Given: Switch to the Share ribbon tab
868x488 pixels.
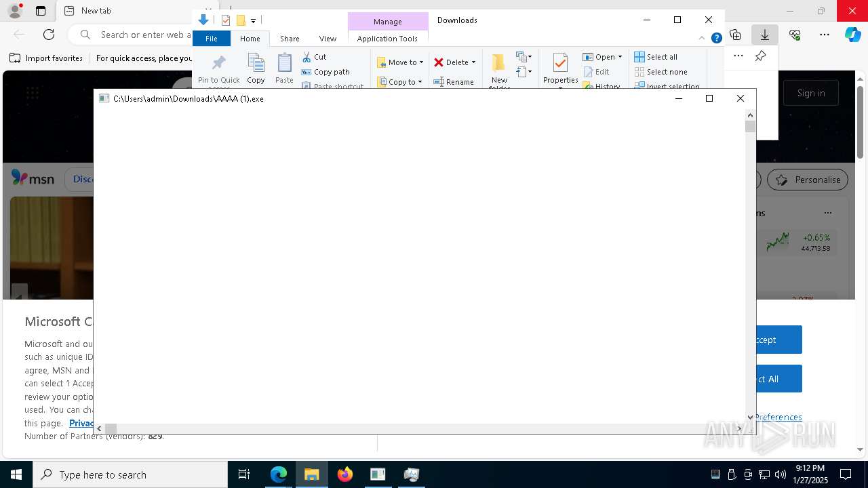Looking at the screenshot, I should tap(290, 39).
